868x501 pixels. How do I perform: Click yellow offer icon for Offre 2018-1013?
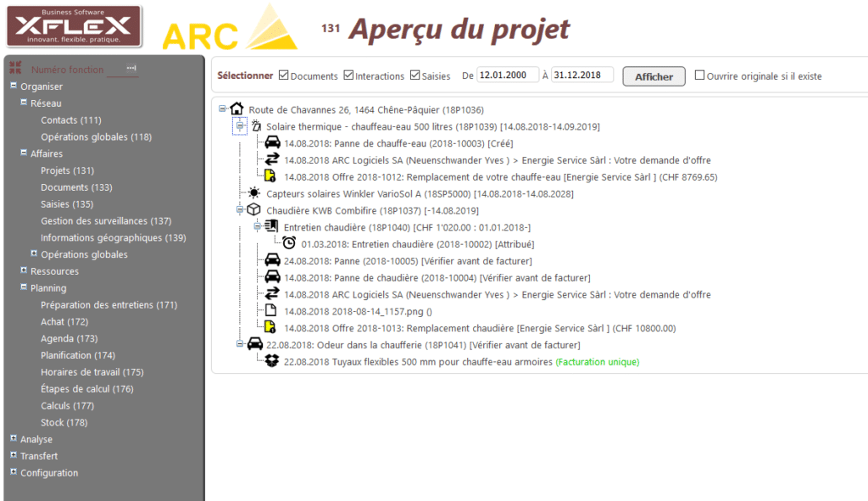(270, 327)
